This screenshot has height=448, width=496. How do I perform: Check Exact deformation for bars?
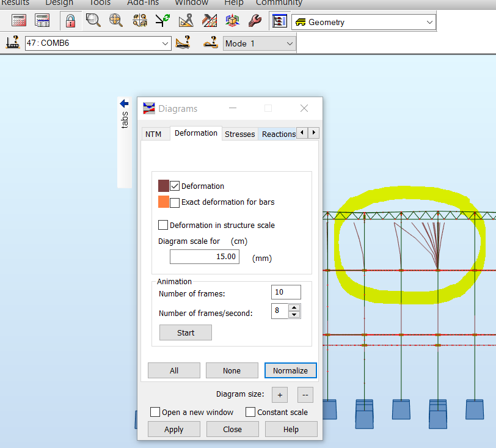pyautogui.click(x=174, y=202)
